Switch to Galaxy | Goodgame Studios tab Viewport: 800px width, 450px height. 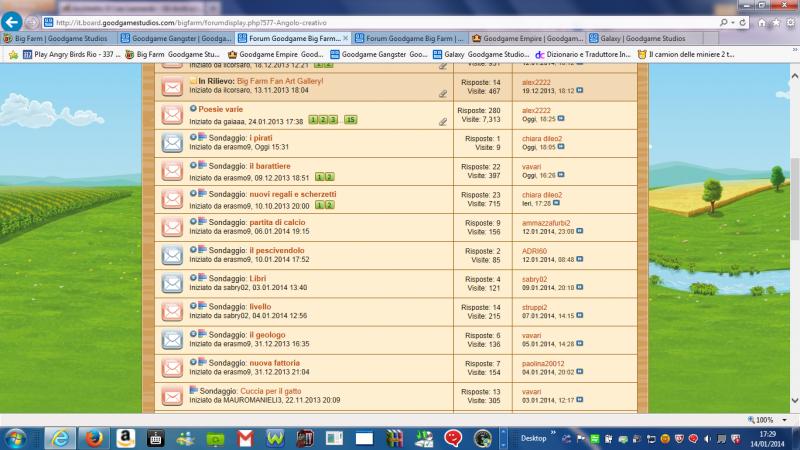(x=644, y=38)
